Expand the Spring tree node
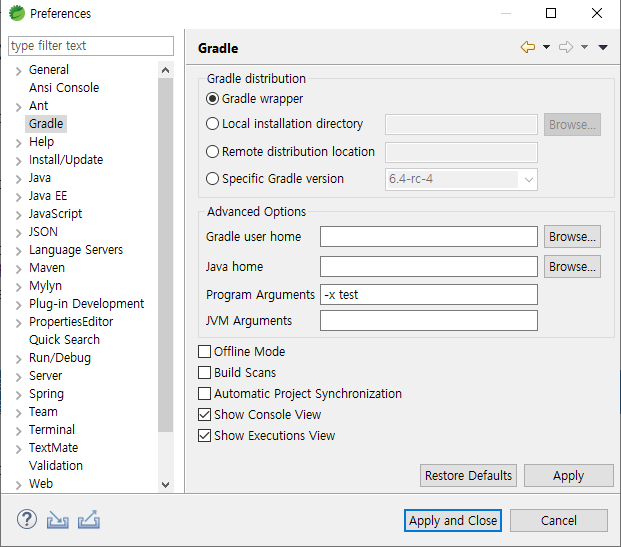621x547 pixels. point(18,395)
